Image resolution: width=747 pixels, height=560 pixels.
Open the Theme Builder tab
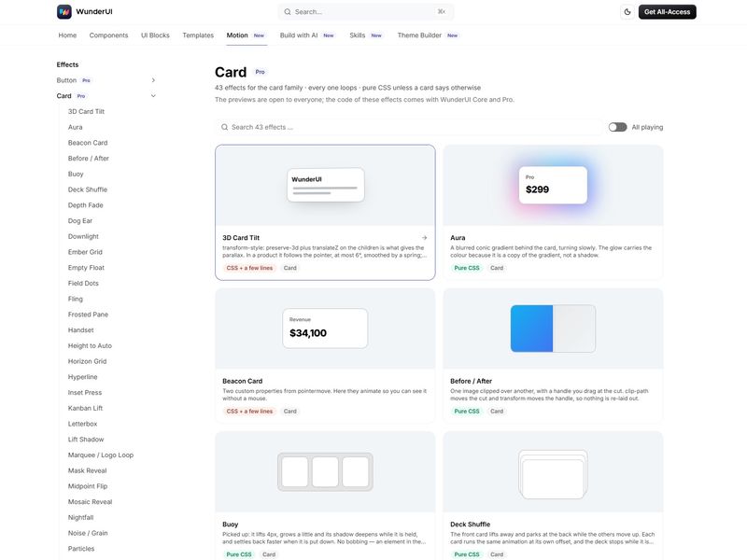click(429, 35)
